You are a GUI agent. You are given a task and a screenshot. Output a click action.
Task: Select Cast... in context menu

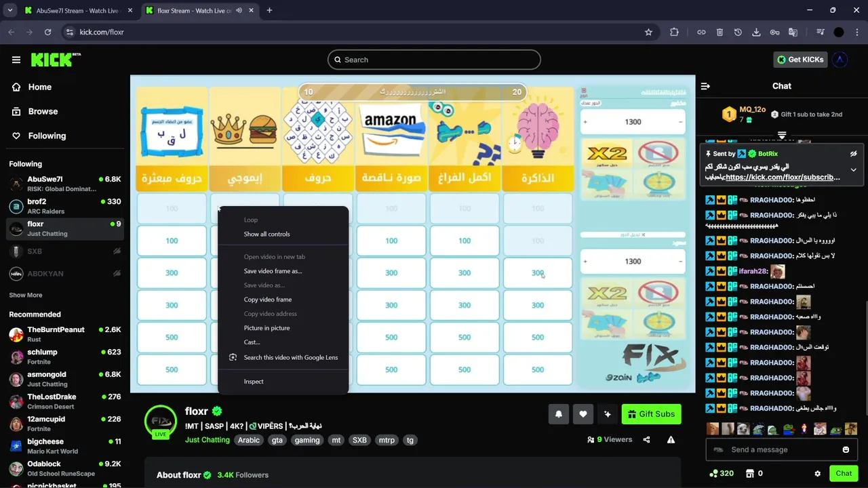283,342
